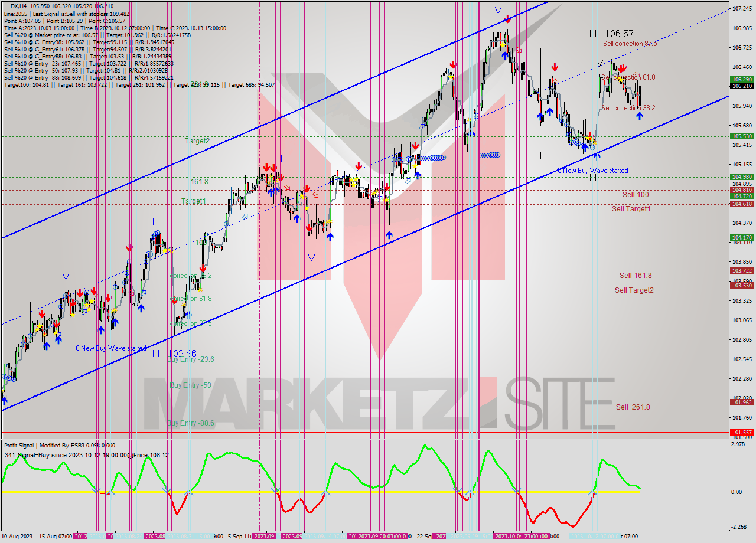Click the red 104.810 price tag

pyautogui.click(x=742, y=189)
